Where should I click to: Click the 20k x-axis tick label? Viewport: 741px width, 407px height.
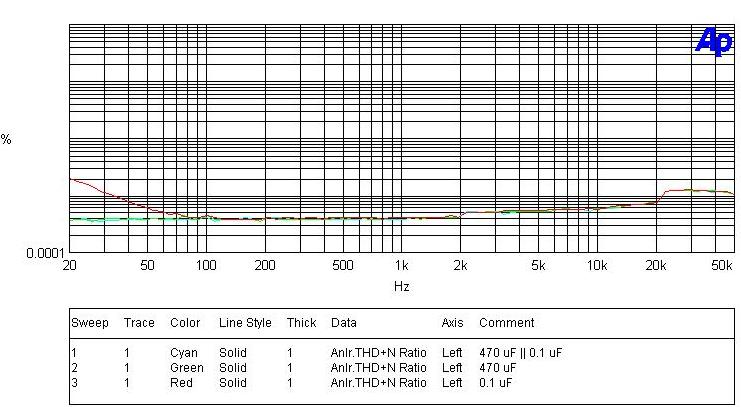point(656,266)
